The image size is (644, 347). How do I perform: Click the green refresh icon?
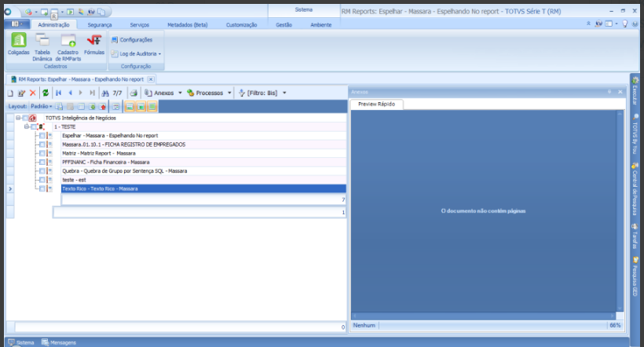[46, 93]
